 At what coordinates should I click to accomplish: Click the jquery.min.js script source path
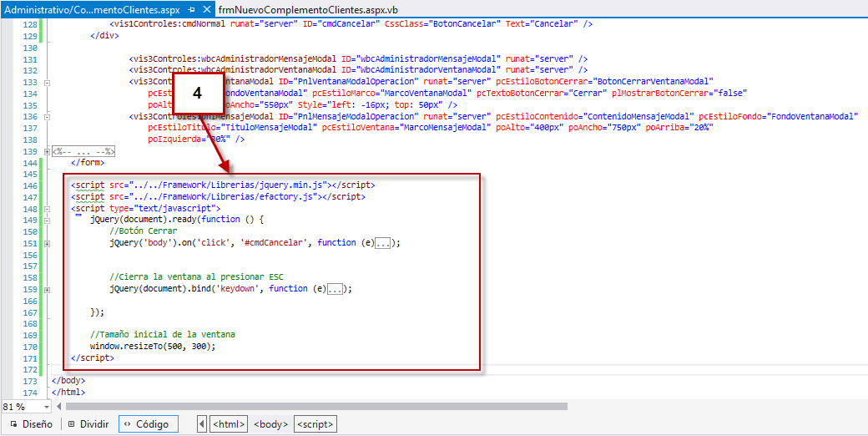(230, 185)
